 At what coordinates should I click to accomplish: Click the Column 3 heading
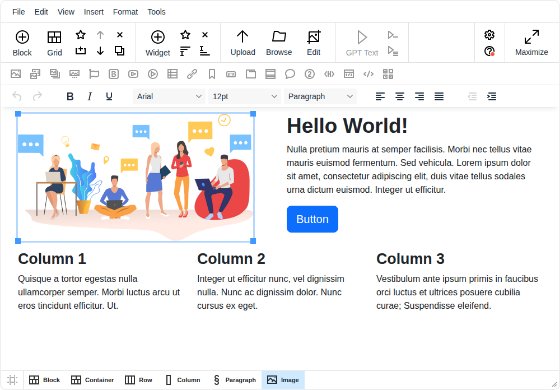(410, 259)
